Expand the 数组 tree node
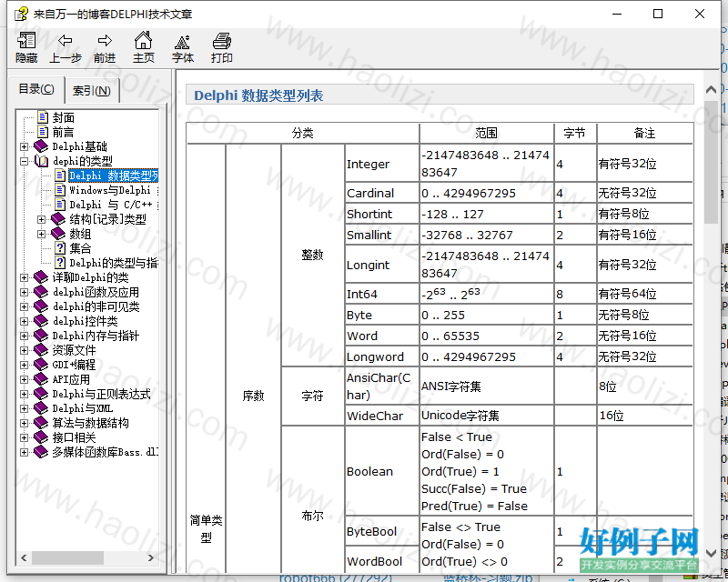This screenshot has height=582, width=728. pos(41,234)
